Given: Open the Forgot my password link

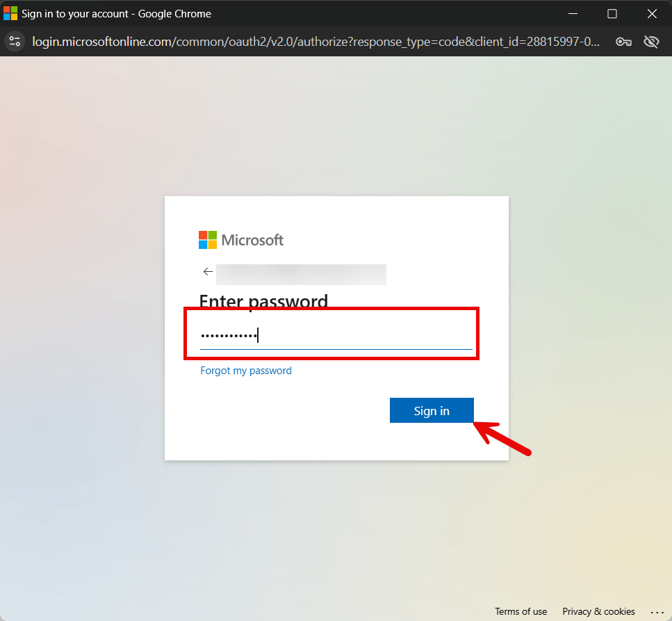Looking at the screenshot, I should [x=246, y=371].
